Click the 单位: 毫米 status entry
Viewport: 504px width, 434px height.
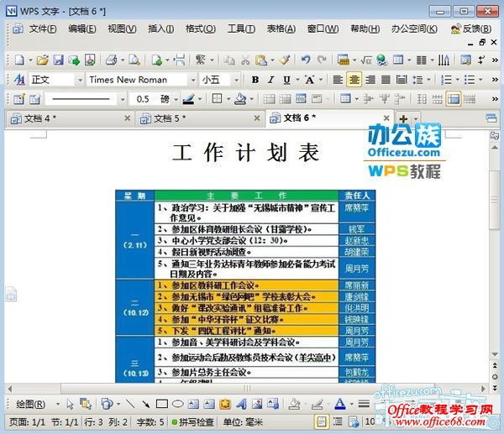point(243,421)
